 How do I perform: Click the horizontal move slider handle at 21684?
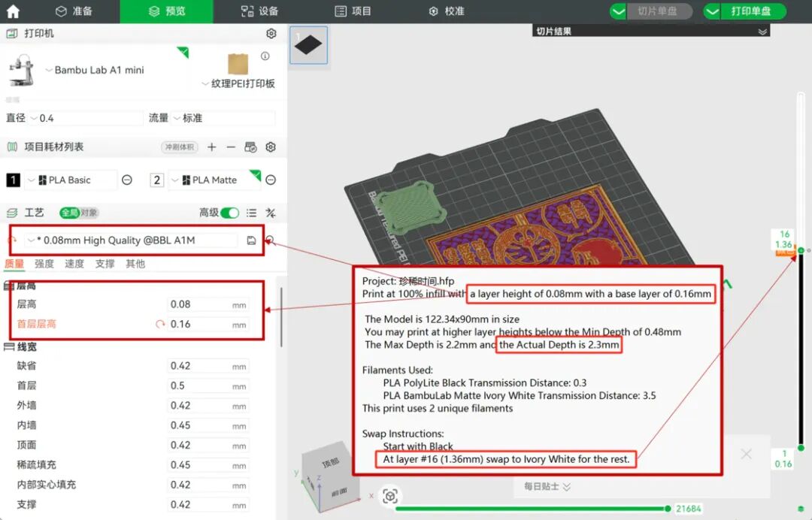click(x=668, y=509)
